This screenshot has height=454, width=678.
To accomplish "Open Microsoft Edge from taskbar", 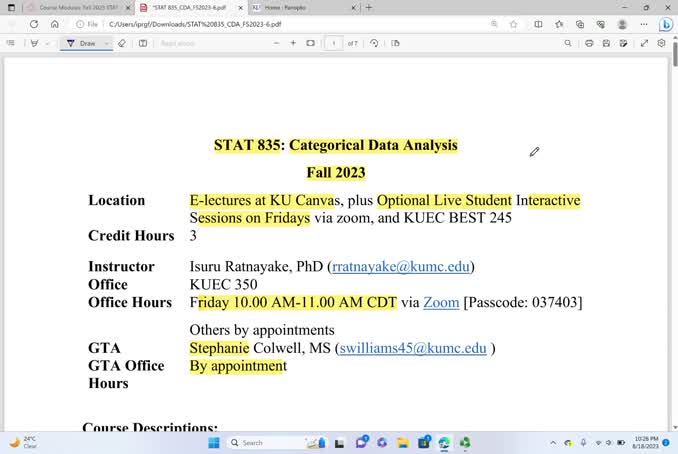I will pyautogui.click(x=444, y=443).
